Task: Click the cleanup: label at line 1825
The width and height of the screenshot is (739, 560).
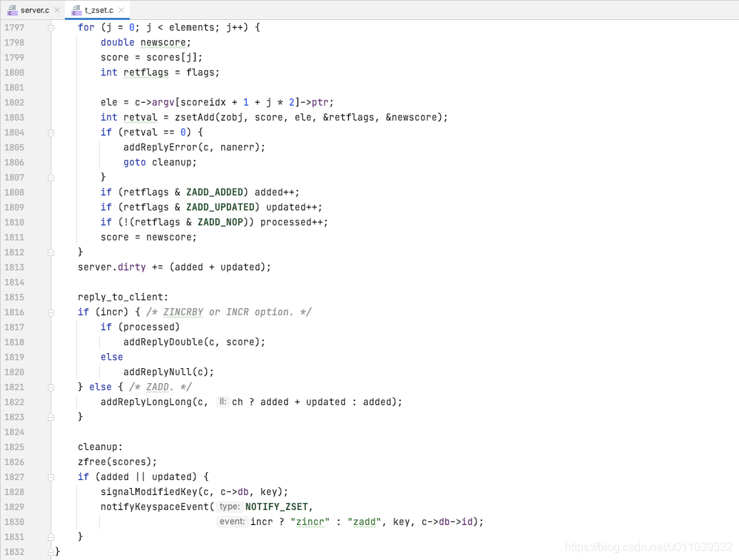Action: (x=100, y=447)
